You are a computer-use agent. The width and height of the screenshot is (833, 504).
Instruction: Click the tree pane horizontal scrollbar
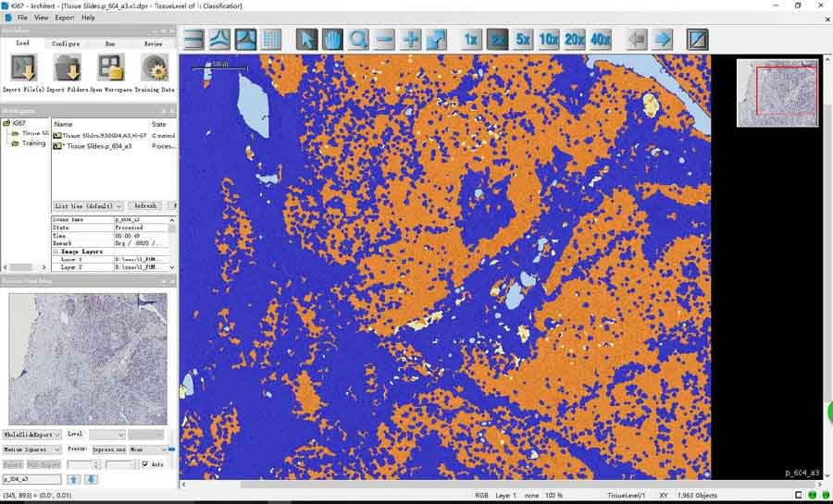click(25, 267)
